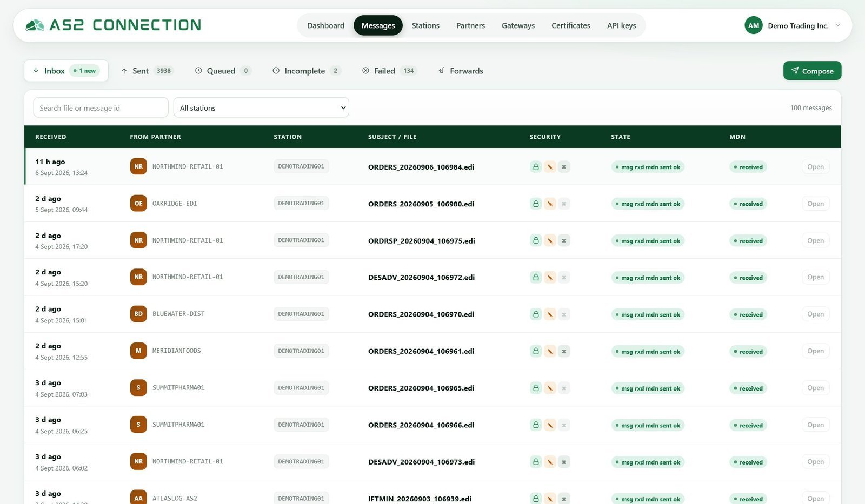865x504 pixels.
Task: Go to Certificates in the top navigation
Action: [x=571, y=25]
